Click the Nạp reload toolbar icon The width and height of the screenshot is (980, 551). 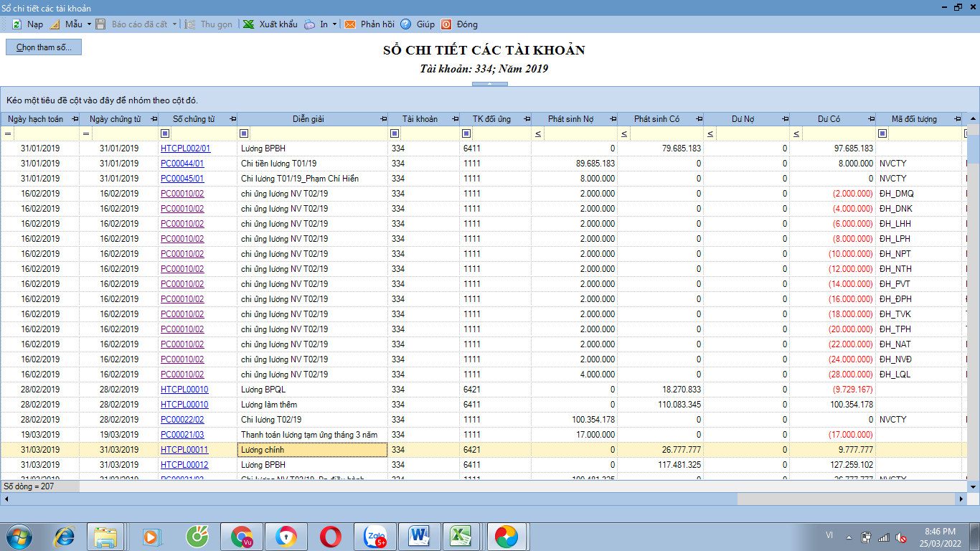(17, 24)
